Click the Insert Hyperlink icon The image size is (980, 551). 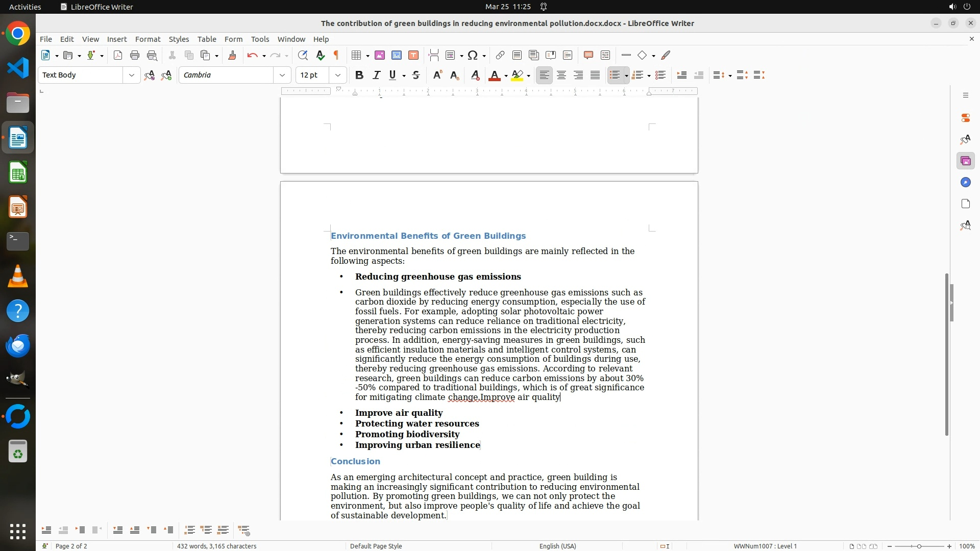pos(500,56)
